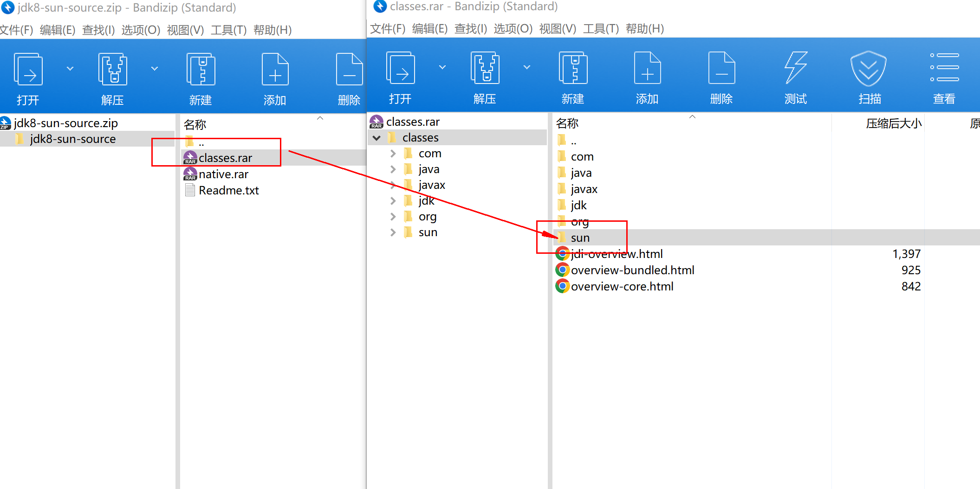
Task: Click parent folder '..' in zip list
Action: coord(201,142)
